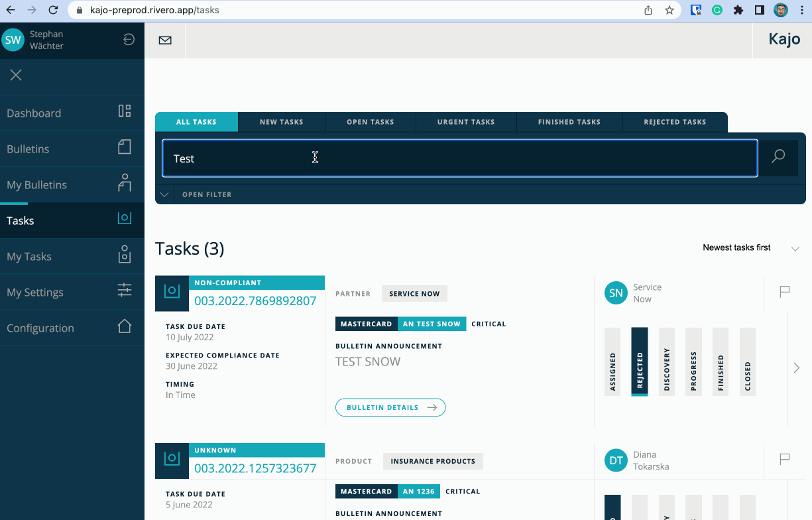Screen dimensions: 812x520
Task: Select the Assigned status bar for the Service Now task
Action: pyautogui.click(x=612, y=361)
